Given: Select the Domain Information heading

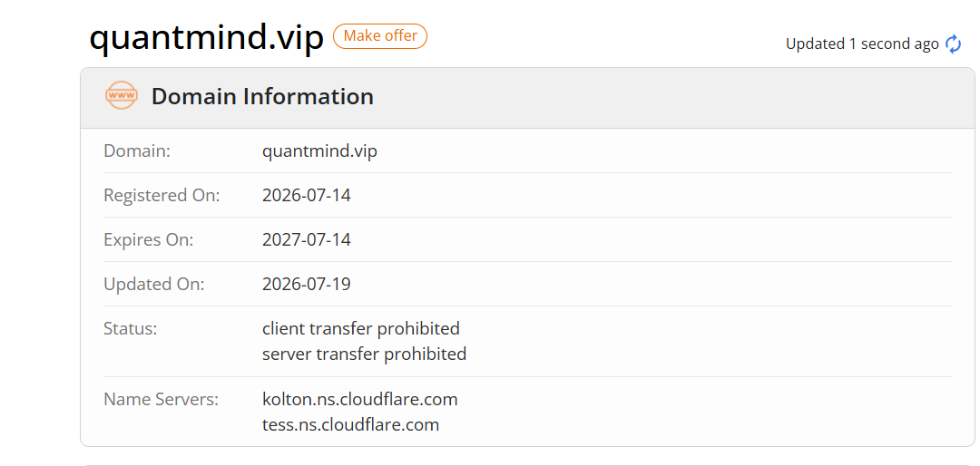Looking at the screenshot, I should click(x=262, y=97).
